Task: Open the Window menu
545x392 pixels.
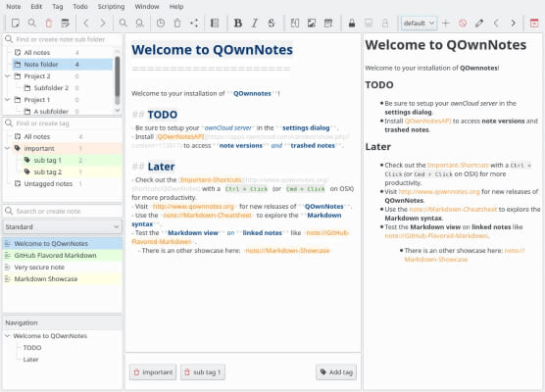Action: [147, 7]
